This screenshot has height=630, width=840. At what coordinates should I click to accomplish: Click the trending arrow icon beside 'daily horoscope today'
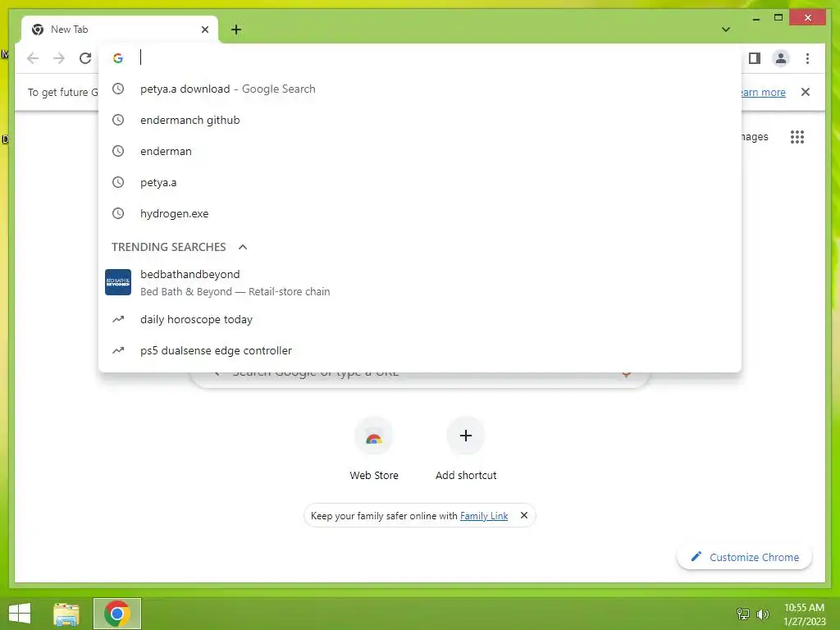pyautogui.click(x=118, y=319)
